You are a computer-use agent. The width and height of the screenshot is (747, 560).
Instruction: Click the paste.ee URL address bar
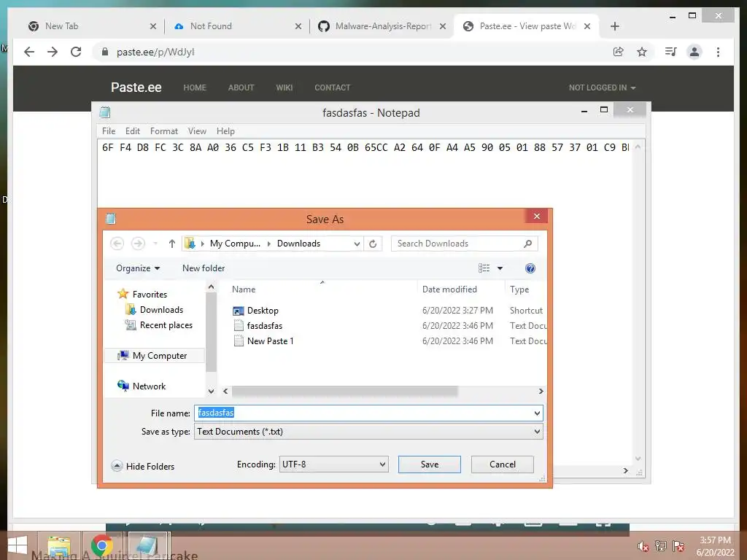(352, 52)
